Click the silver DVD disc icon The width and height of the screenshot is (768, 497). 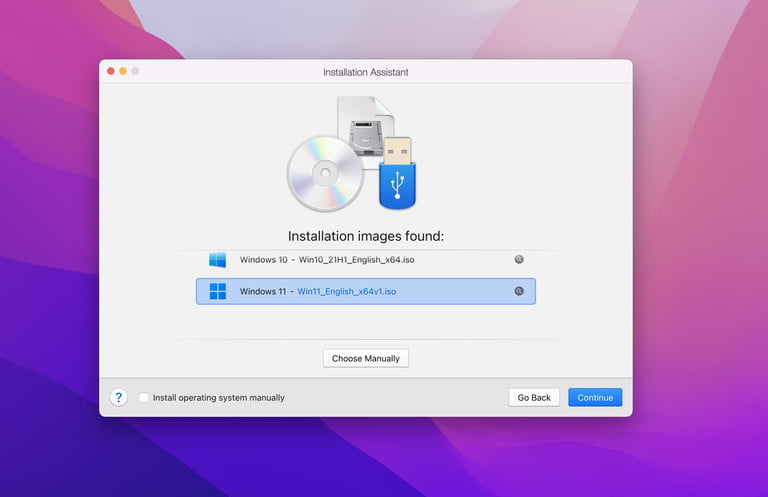(325, 174)
